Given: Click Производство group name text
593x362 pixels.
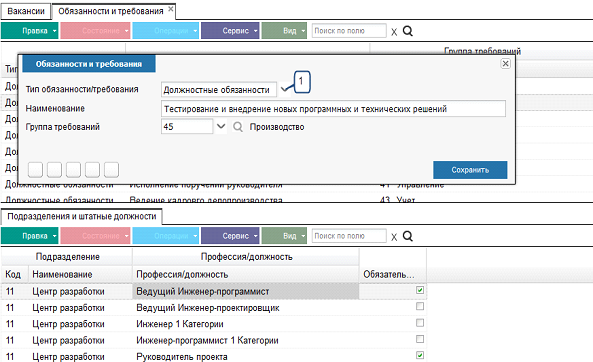Looking at the screenshot, I should click(x=277, y=127).
